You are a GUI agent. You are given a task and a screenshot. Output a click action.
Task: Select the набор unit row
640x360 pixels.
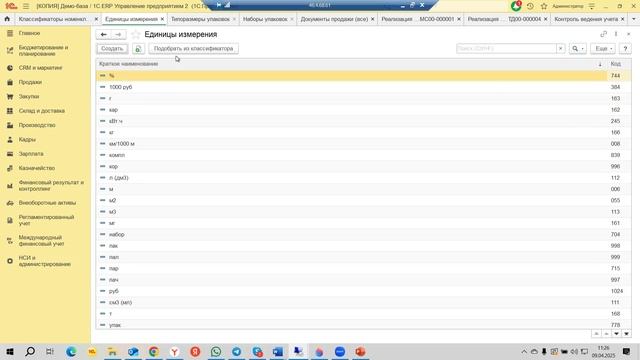pyautogui.click(x=363, y=235)
